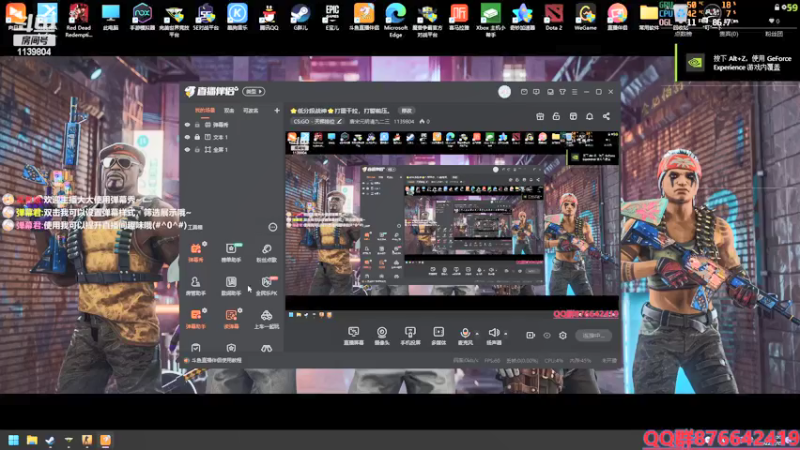
Task: Open the Epic Games desktop shortcut
Action: pos(332,17)
